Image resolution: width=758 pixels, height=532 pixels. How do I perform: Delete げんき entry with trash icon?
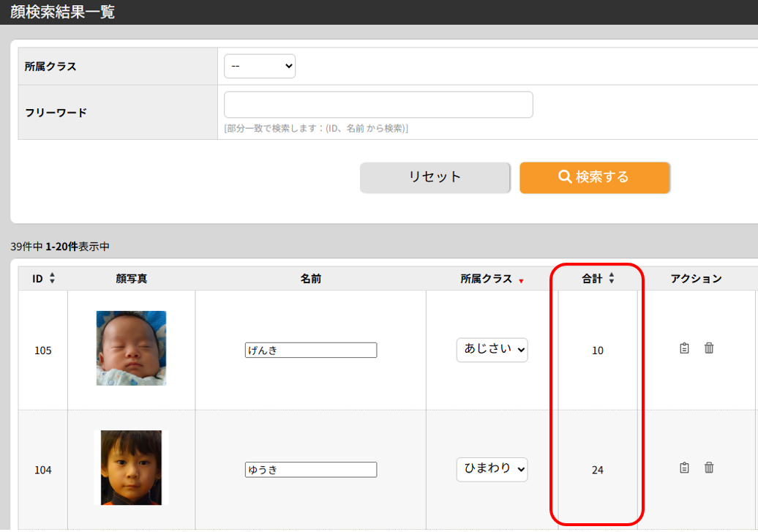(709, 348)
